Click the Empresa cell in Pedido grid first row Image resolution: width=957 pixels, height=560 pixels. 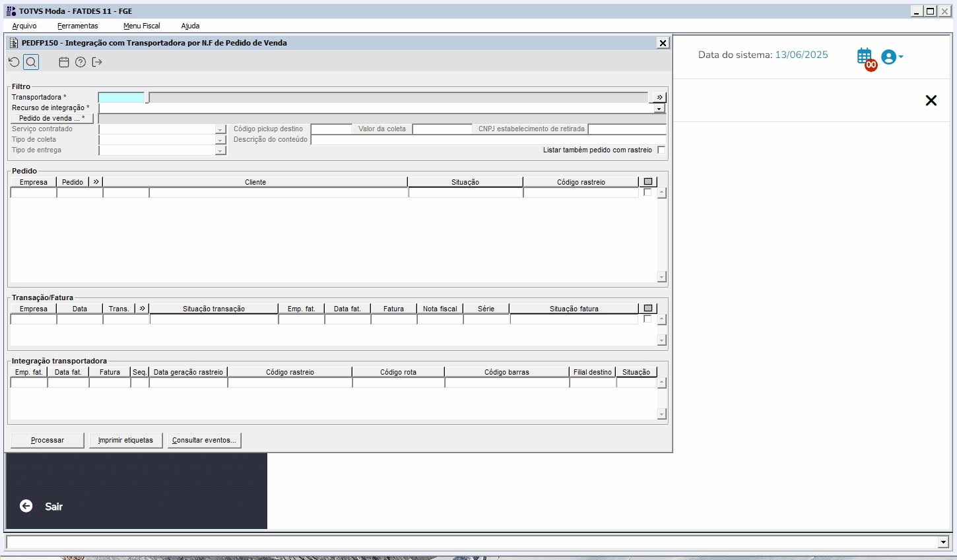(34, 193)
